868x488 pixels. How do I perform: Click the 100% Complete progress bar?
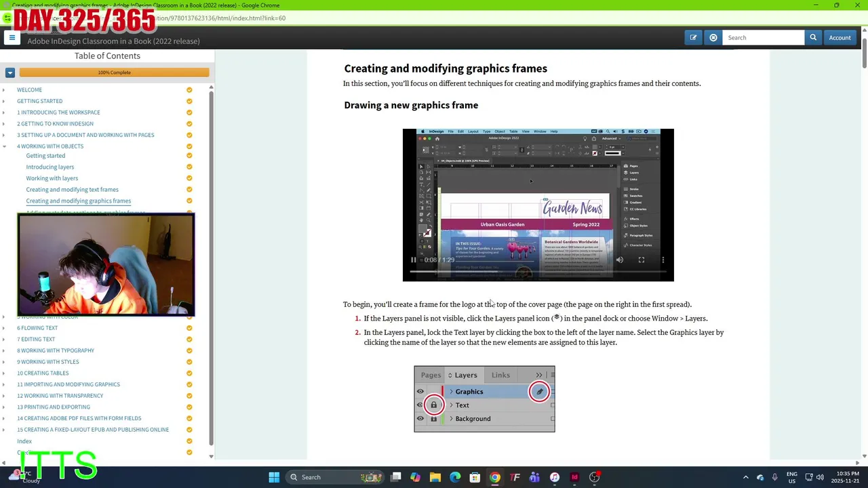click(114, 73)
